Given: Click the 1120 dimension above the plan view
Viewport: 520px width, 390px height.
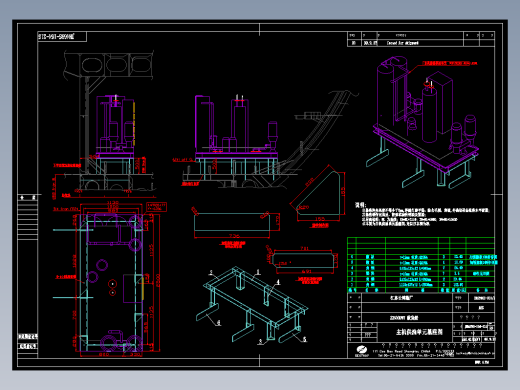Looking at the screenshot, I should pyautogui.click(x=113, y=203).
